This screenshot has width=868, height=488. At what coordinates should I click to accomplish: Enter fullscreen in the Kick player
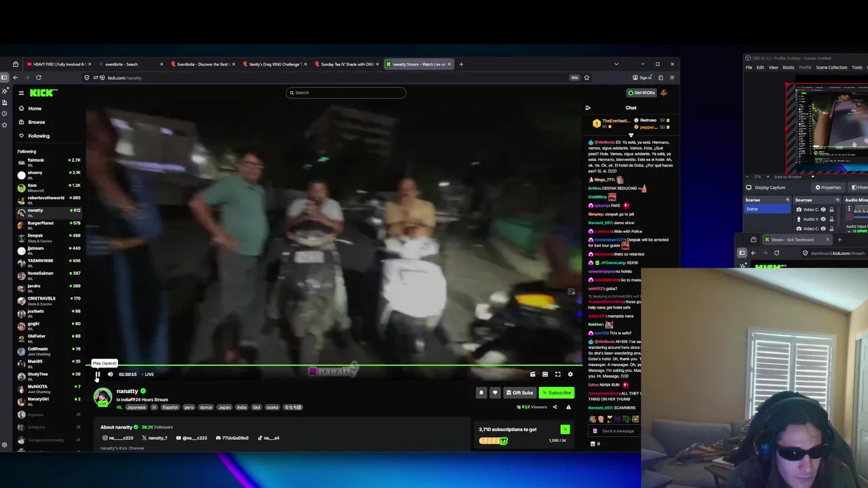(x=557, y=374)
